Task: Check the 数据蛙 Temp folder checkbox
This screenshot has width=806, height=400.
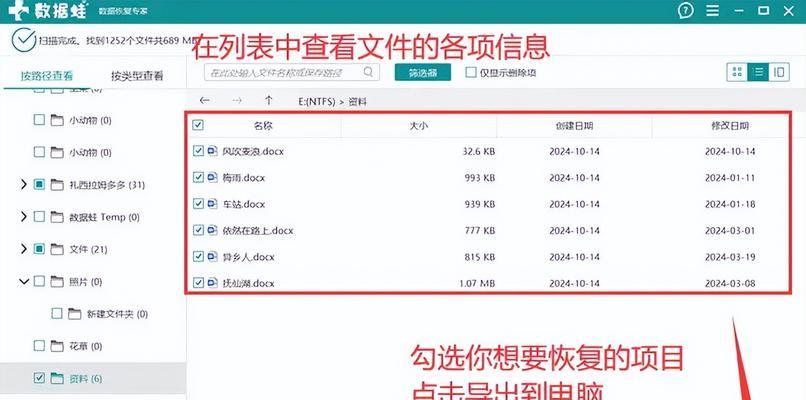Action: pos(39,217)
